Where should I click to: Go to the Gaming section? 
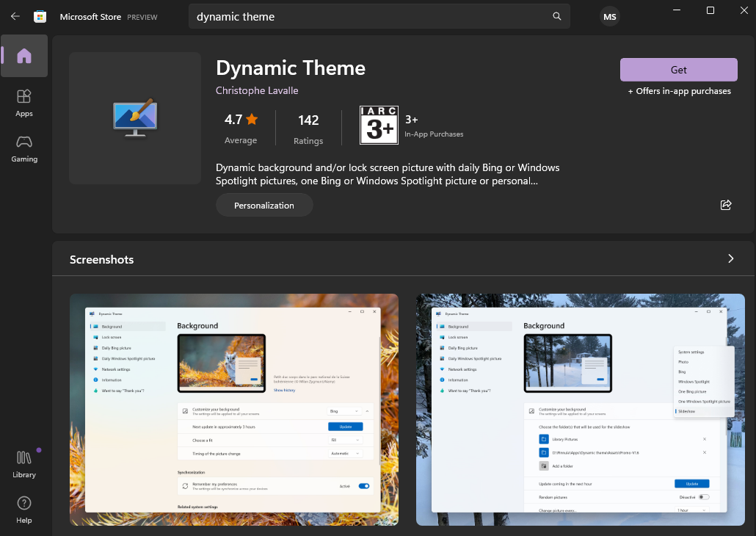24,148
